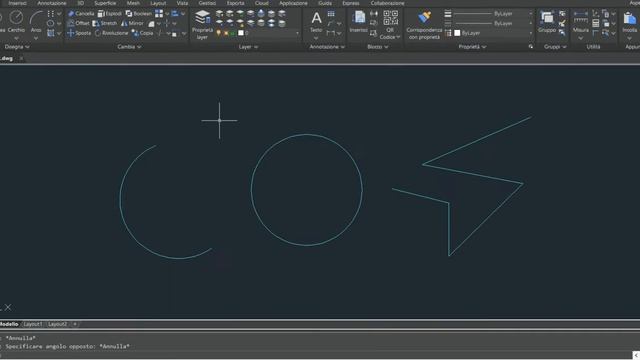
Task: Expand the Annotazione panel
Action: point(327,47)
